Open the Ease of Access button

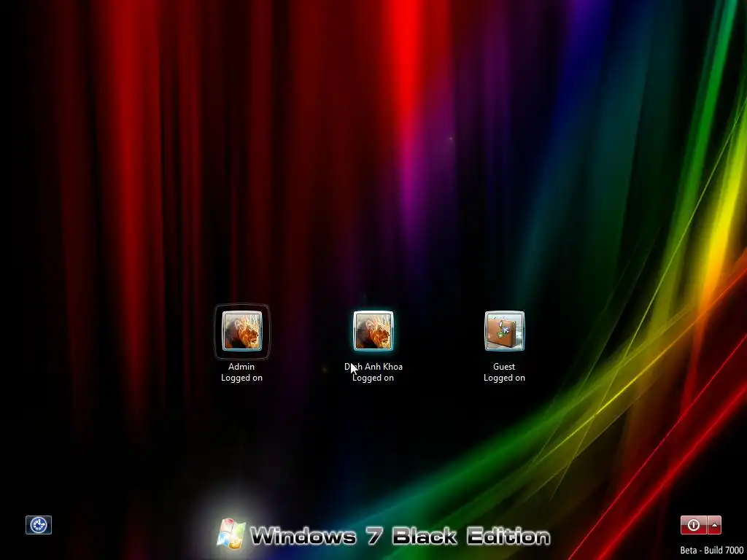(x=39, y=525)
